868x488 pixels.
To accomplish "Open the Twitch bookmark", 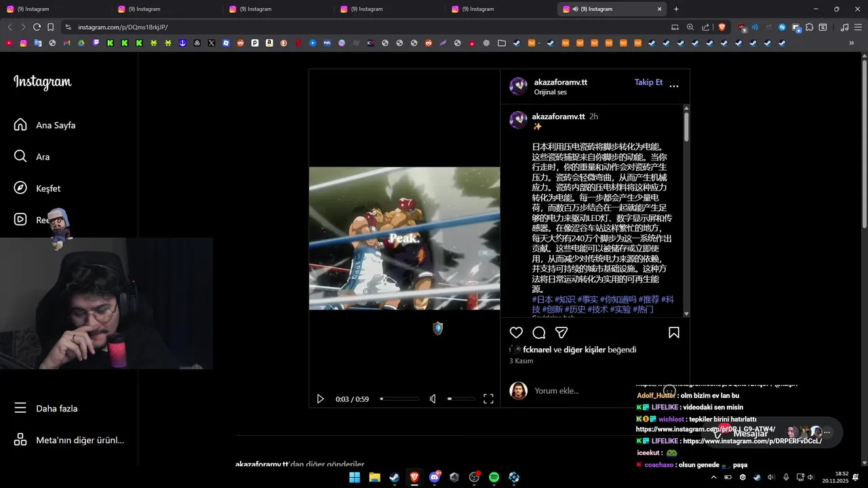I will 96,43.
